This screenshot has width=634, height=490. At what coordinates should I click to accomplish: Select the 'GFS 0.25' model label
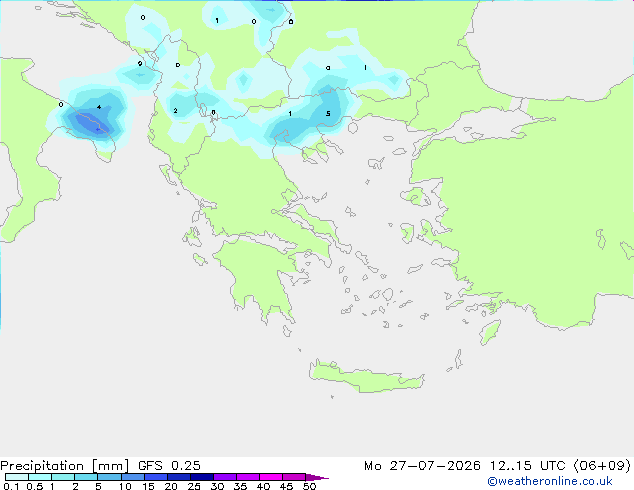(x=169, y=466)
